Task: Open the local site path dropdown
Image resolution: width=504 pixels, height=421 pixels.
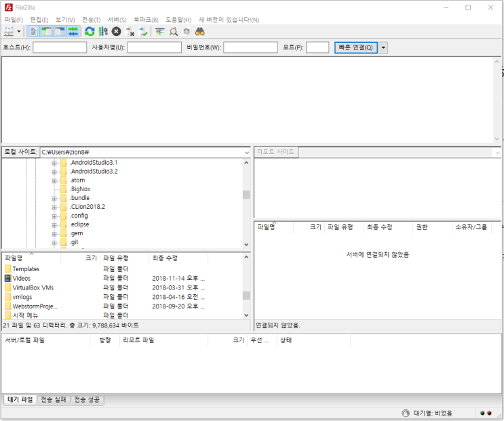Action: [247, 153]
